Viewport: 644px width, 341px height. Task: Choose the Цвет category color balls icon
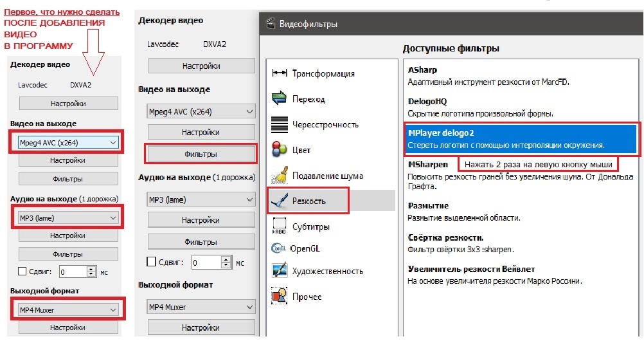click(x=280, y=149)
